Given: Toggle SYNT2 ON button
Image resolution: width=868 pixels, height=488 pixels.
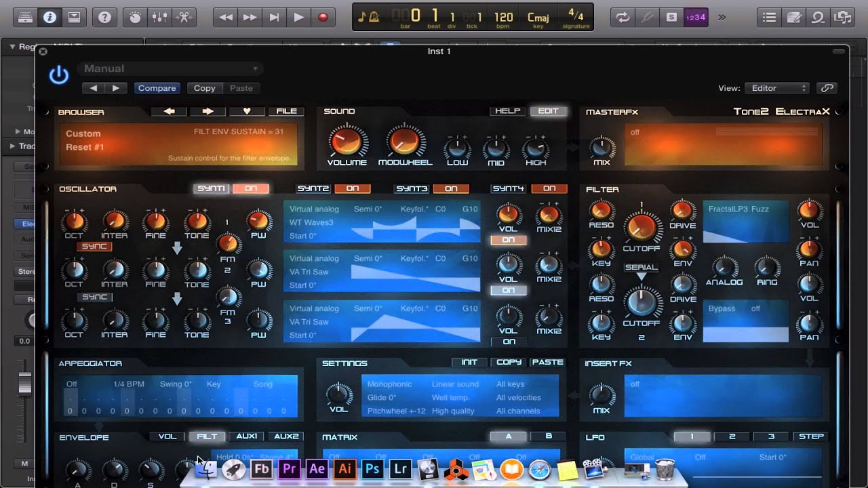Looking at the screenshot, I should (x=353, y=188).
